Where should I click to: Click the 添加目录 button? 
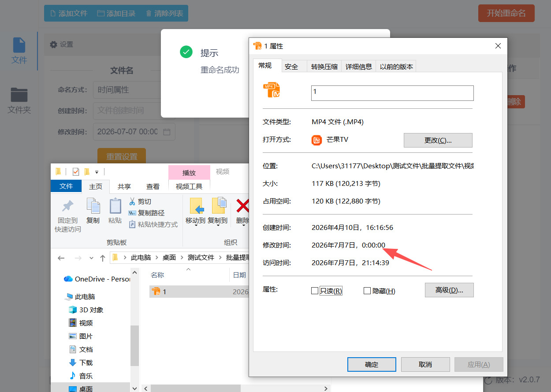[x=116, y=13]
